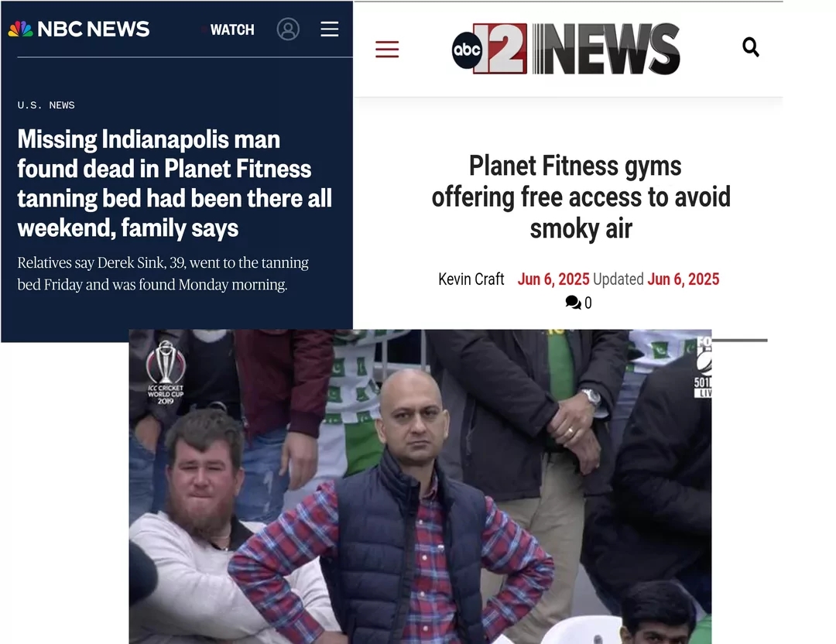Click the ICC Cricket World Cup 2019 logo
Screen dimensions: 836x644
tap(166, 372)
